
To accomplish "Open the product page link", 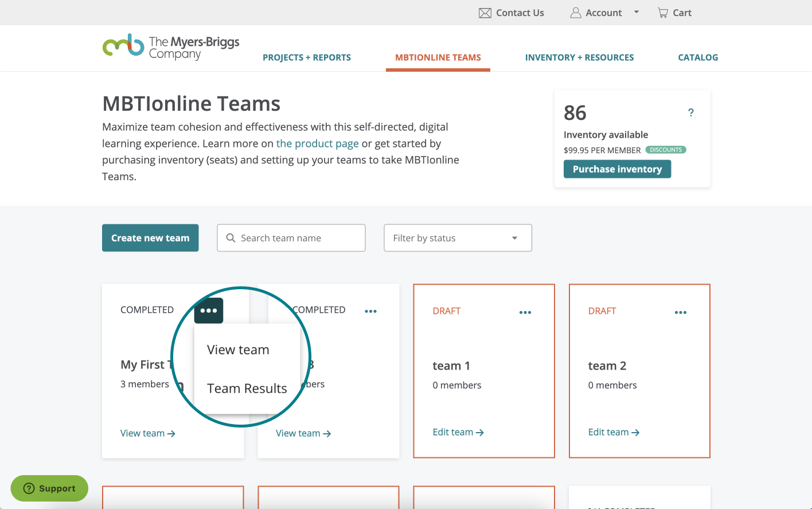I will (x=318, y=143).
